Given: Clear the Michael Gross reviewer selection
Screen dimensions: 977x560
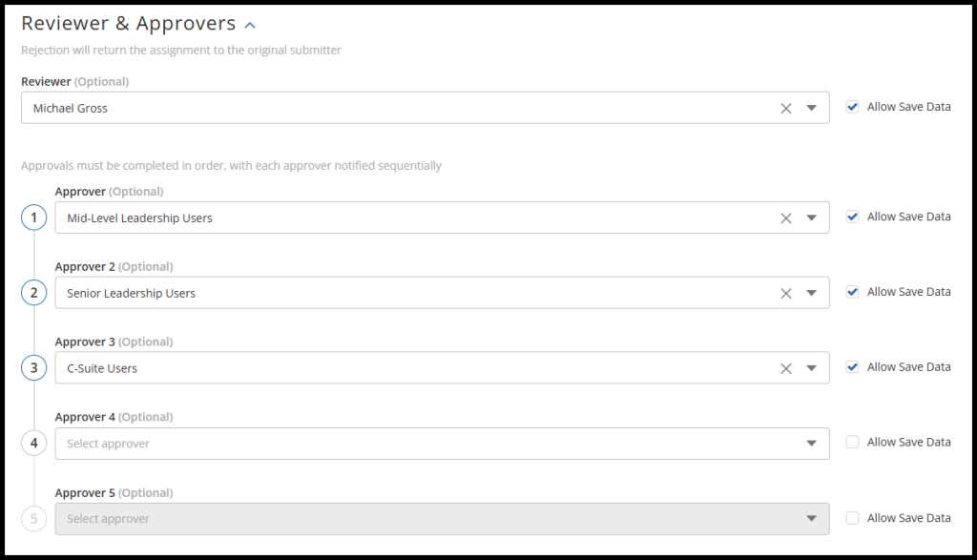Looking at the screenshot, I should point(786,109).
